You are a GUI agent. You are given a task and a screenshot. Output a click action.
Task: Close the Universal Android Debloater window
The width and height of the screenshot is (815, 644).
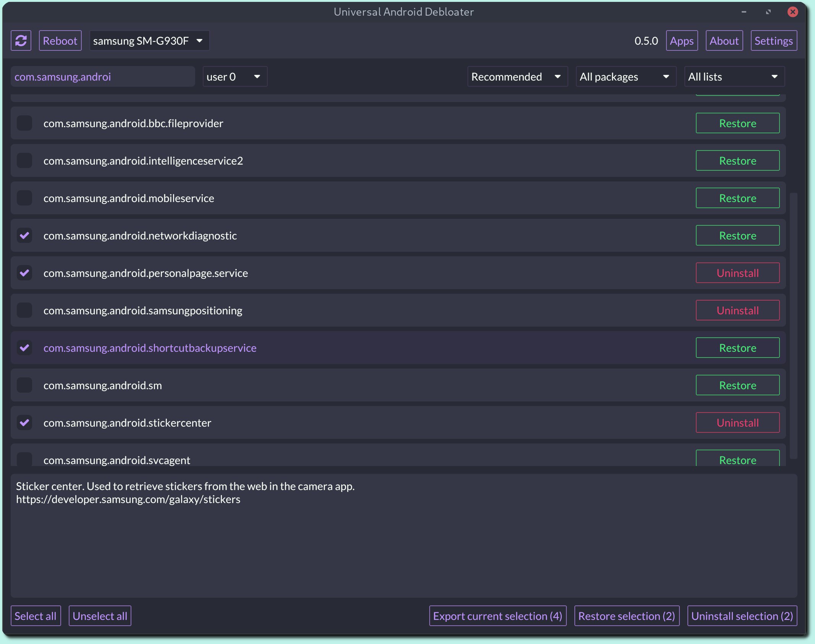click(x=792, y=12)
